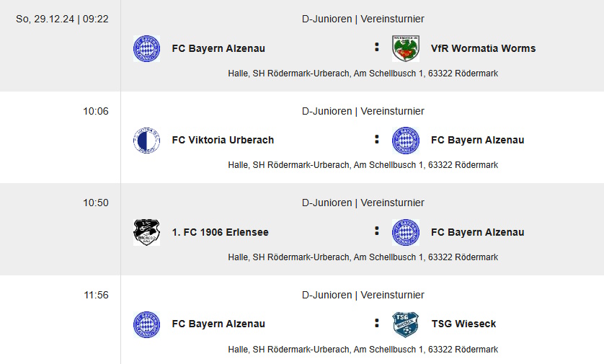
Task: Click the D-Junioren Vereinsturnier label at 10:50
Action: pyautogui.click(x=363, y=203)
